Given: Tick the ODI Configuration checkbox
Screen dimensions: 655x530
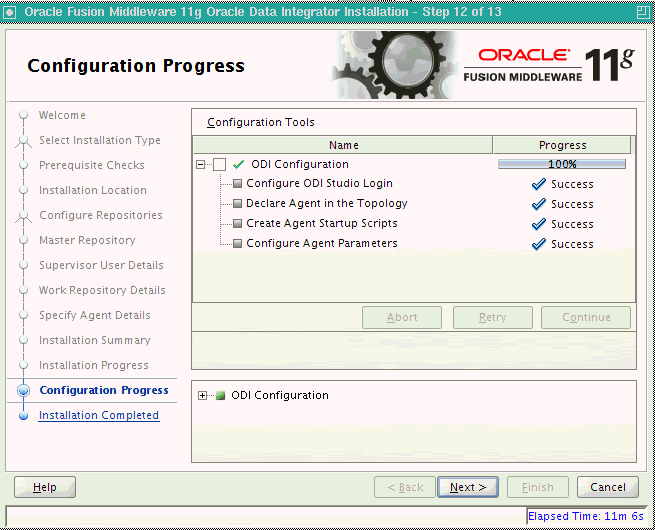Looking at the screenshot, I should coord(219,165).
